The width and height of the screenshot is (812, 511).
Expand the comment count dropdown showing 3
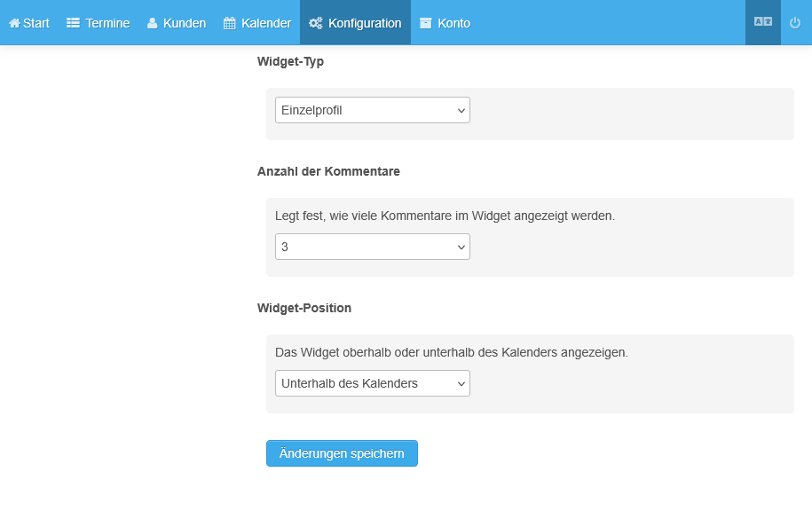point(372,247)
